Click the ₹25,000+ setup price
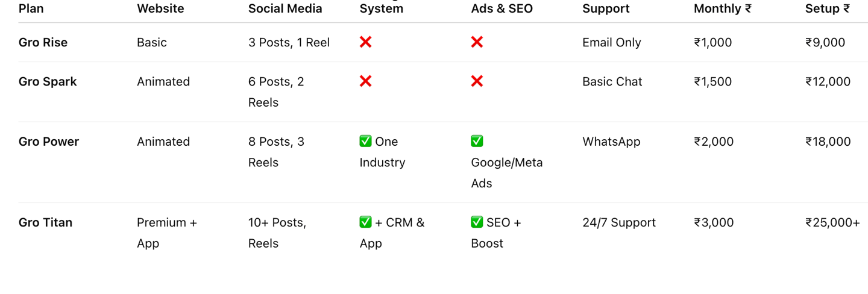 coord(832,222)
